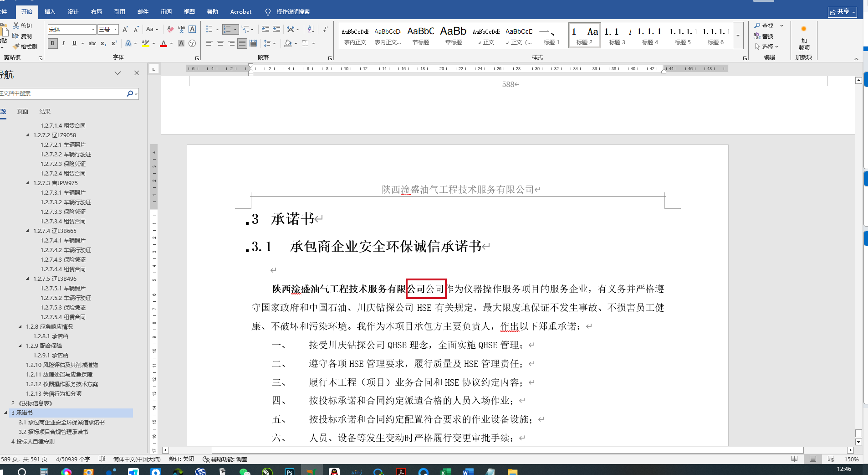Click the navigation document search field
This screenshot has height=475, width=868.
62,93
